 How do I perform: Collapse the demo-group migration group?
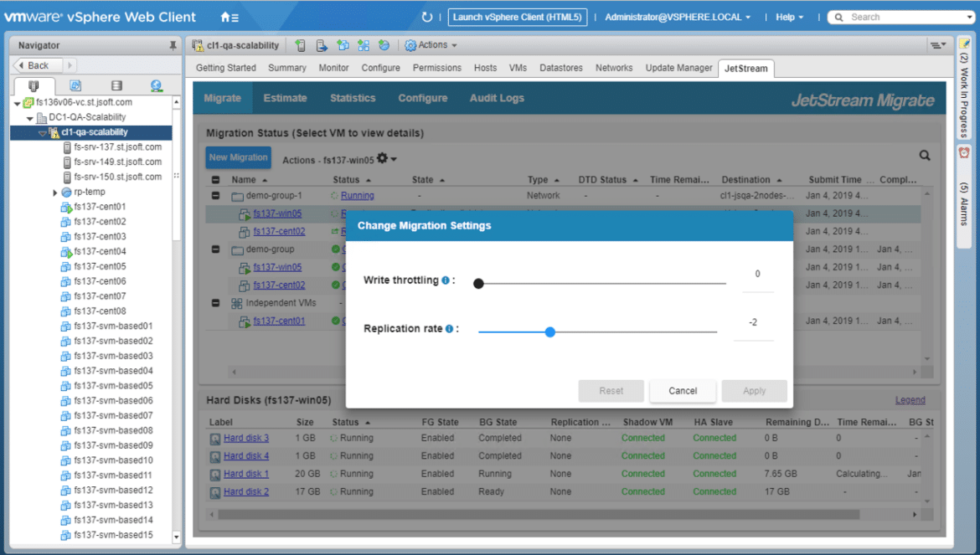(x=215, y=249)
